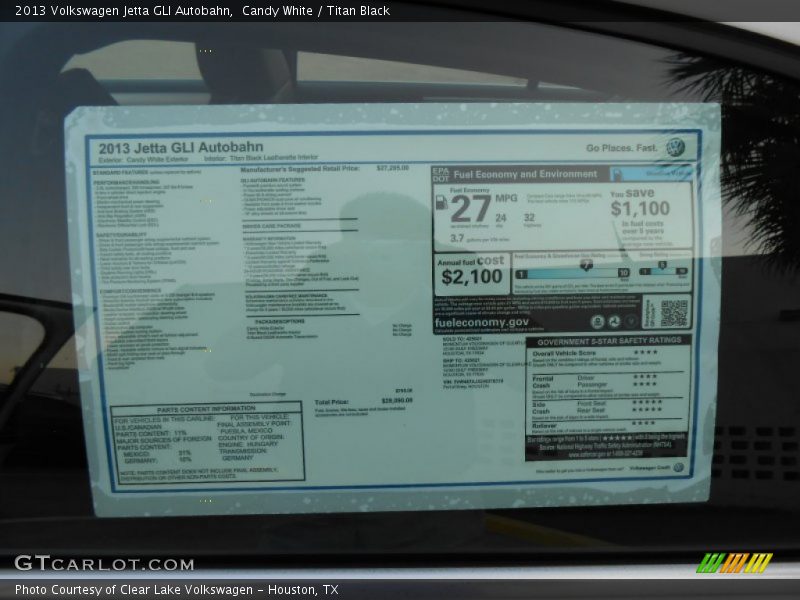Click the 'Go Places. Fast.' slogan
The height and width of the screenshot is (600, 800).
(x=621, y=148)
